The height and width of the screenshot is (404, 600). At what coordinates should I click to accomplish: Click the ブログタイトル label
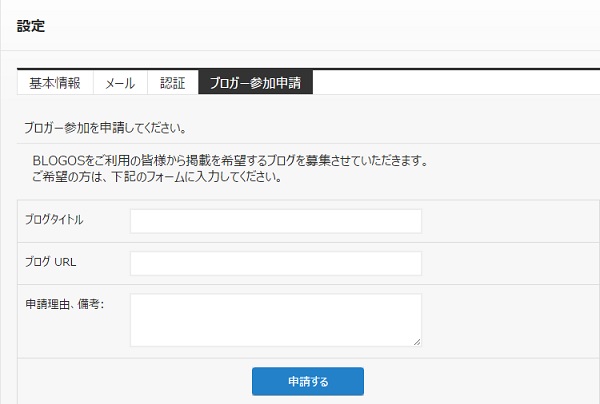[54, 219]
